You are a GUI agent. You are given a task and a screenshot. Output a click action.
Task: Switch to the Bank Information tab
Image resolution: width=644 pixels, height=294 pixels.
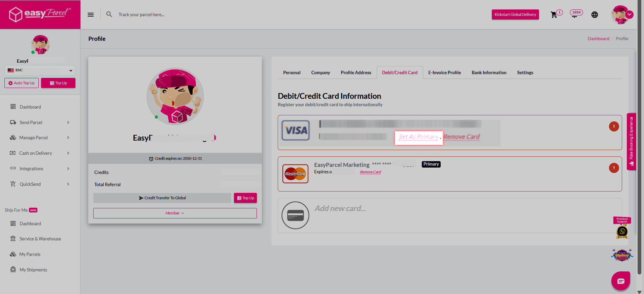click(x=489, y=72)
